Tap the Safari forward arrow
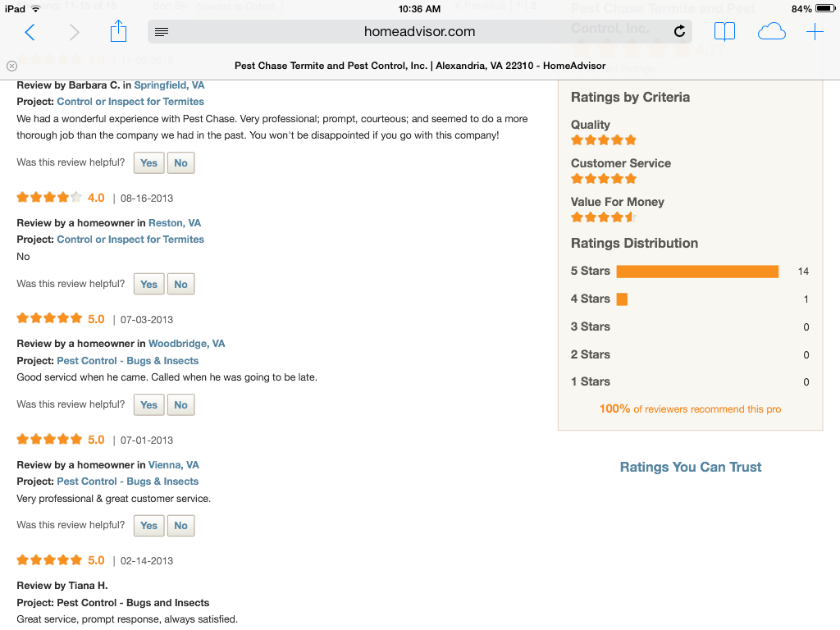Image resolution: width=840 pixels, height=630 pixels. click(x=75, y=32)
